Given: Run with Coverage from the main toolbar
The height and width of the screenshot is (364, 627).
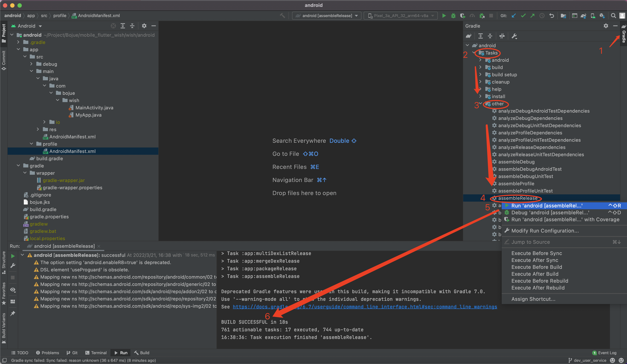Looking at the screenshot, I should [x=463, y=16].
